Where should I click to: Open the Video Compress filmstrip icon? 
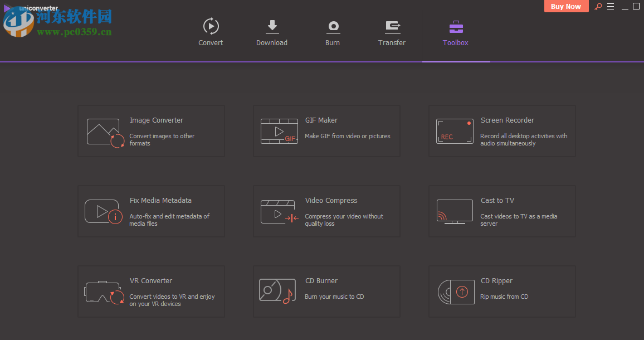(x=279, y=211)
